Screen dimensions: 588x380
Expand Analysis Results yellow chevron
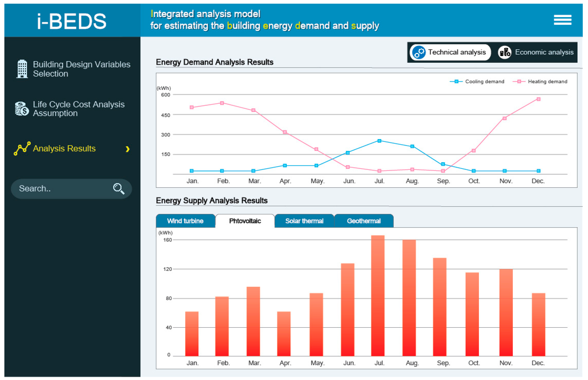tap(127, 149)
